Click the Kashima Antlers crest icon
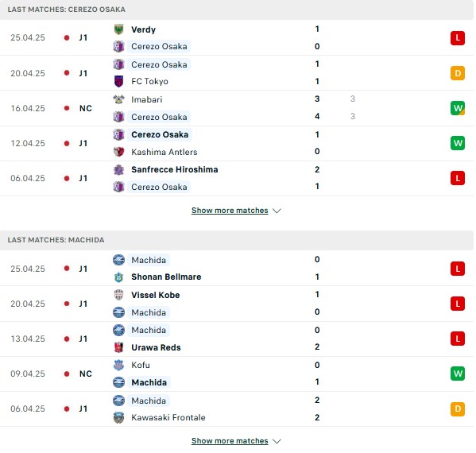Image resolution: width=476 pixels, height=453 pixels. click(x=118, y=152)
